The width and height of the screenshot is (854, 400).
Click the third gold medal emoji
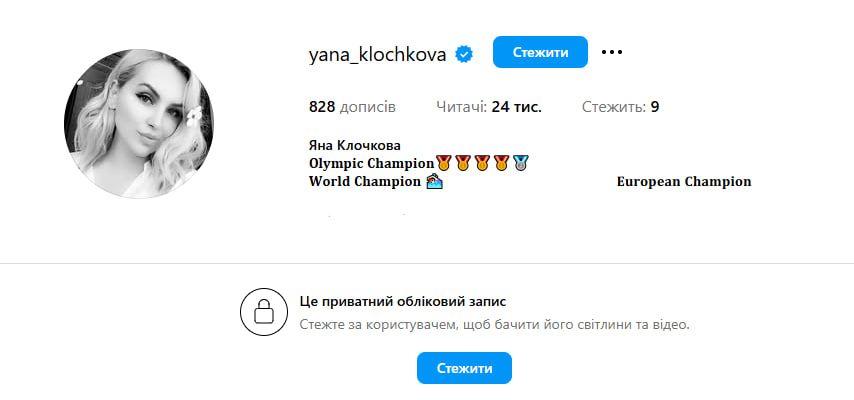tap(482, 162)
